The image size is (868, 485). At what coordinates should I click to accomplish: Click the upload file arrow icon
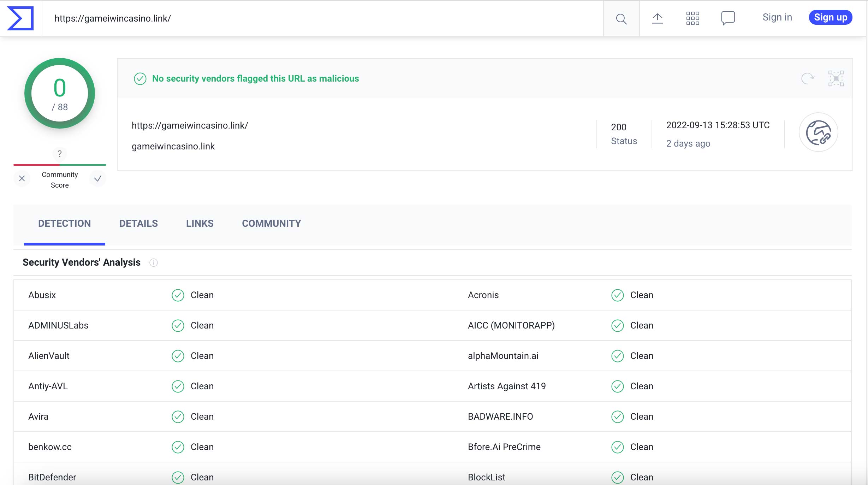coord(657,18)
